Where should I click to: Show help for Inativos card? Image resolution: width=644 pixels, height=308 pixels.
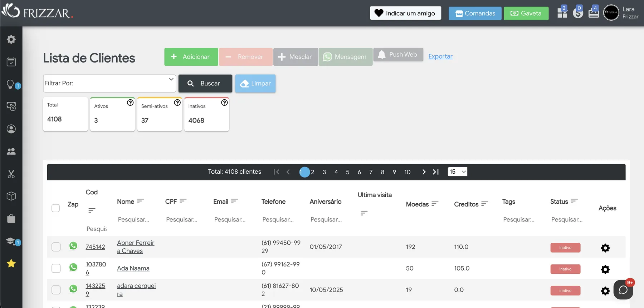click(224, 103)
